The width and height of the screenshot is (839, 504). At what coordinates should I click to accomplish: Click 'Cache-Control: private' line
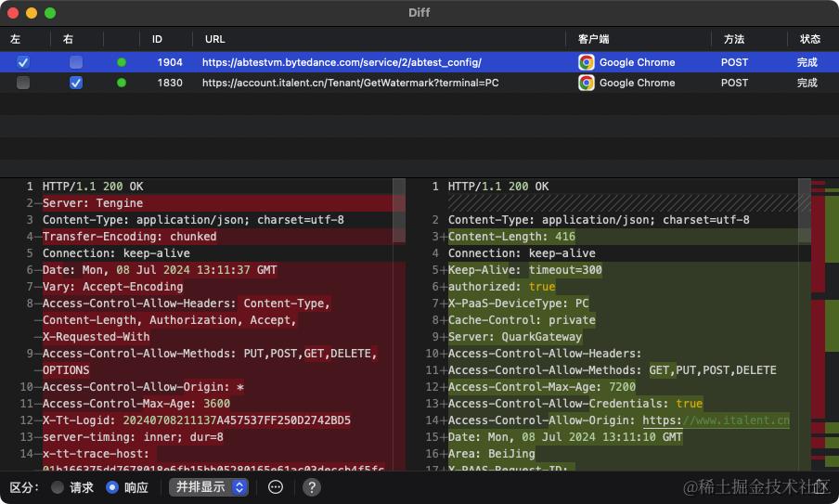pyautogui.click(x=522, y=320)
